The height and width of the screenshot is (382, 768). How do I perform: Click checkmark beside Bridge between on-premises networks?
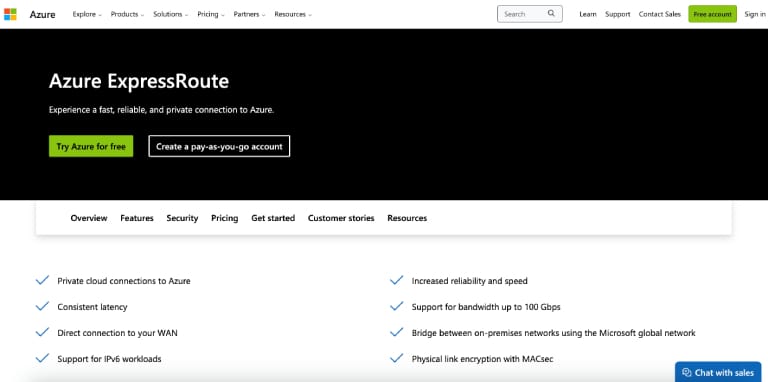click(x=396, y=333)
